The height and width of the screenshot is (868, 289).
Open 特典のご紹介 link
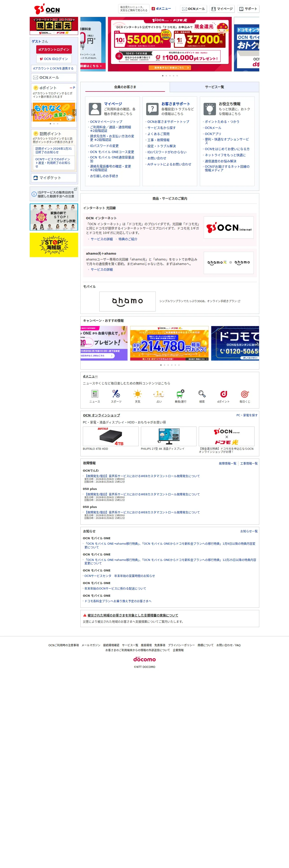128,239
